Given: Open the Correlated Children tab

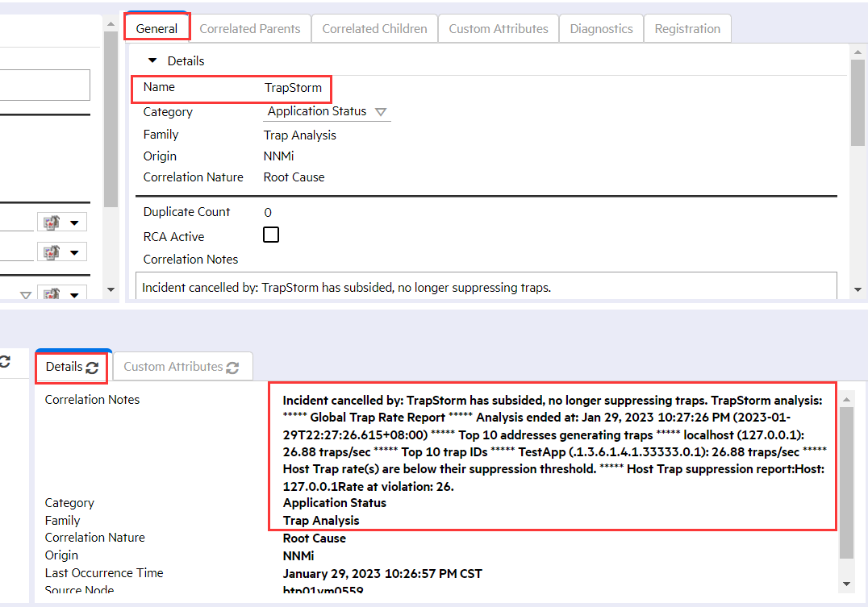Looking at the screenshot, I should [374, 29].
